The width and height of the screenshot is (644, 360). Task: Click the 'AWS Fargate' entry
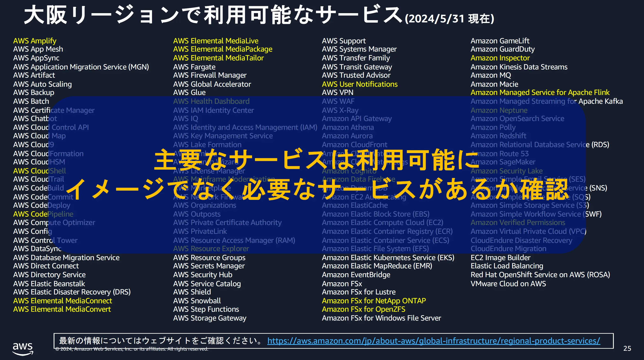194,67
